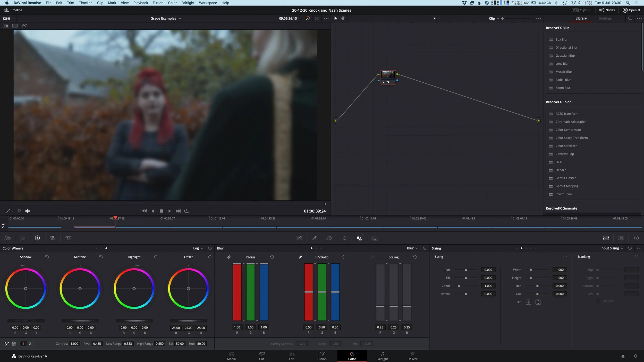Search the OpenFX library
644x362 pixels.
630,18
